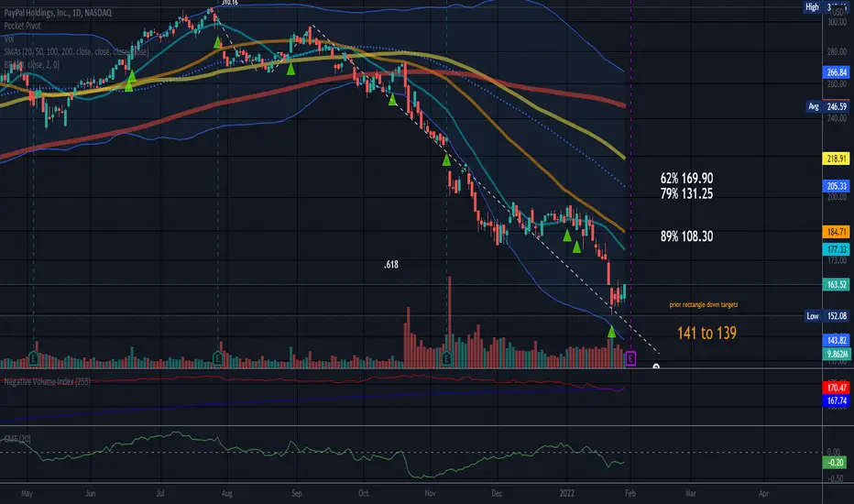Select the SMAs (20, 50, 100, 200) legend
Image resolution: width=854 pixels, height=504 pixels.
pyautogui.click(x=76, y=51)
